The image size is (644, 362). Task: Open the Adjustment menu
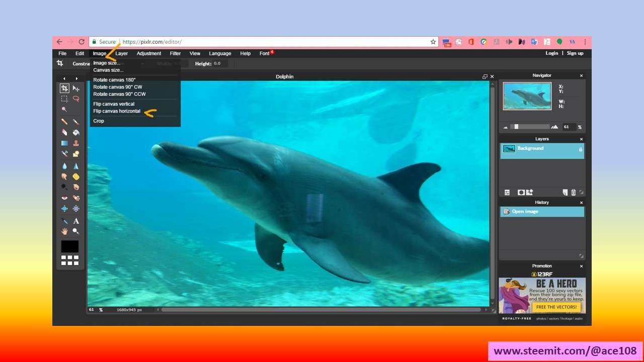149,53
